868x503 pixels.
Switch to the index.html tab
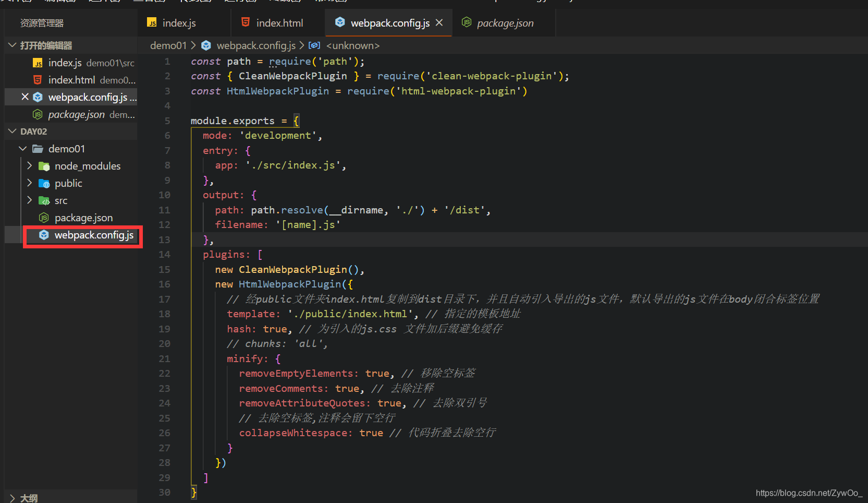[x=278, y=23]
